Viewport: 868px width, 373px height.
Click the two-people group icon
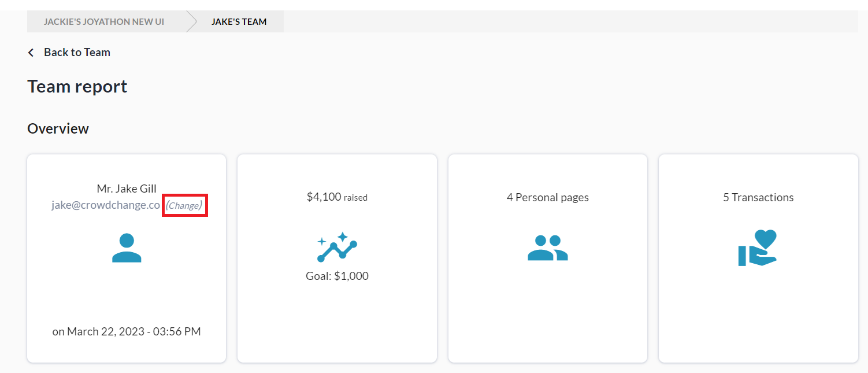coord(547,248)
